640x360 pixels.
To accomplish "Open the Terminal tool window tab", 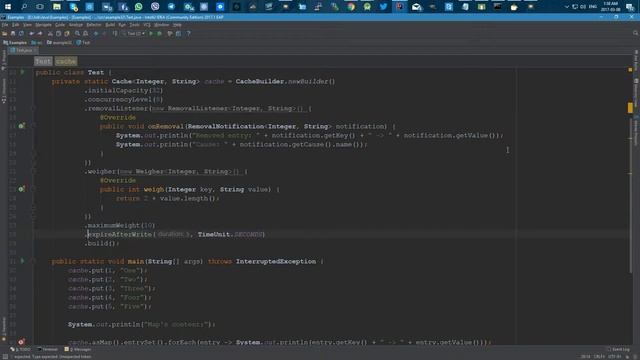I will [x=48, y=349].
